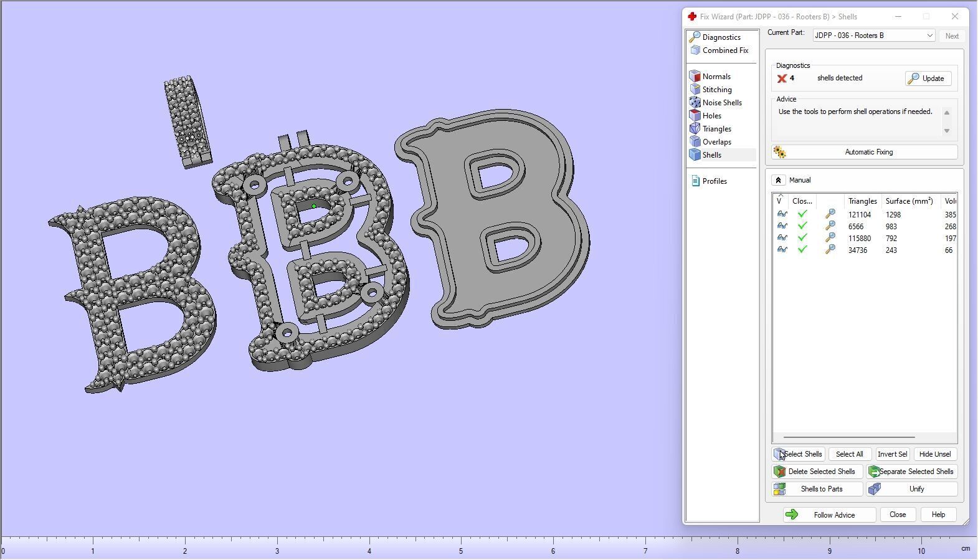978x560 pixels.
Task: Click the Overlaps icon
Action: [695, 142]
